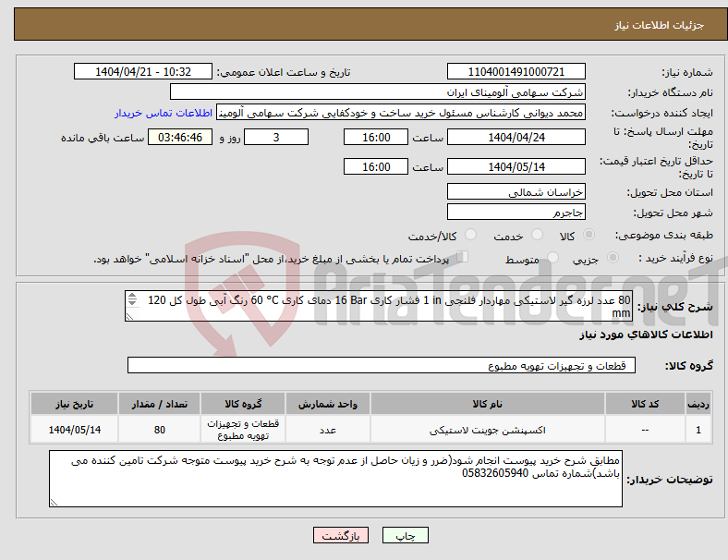This screenshot has height=560, width=728.
Task: Click the item code cell showing --
Action: click(646, 430)
